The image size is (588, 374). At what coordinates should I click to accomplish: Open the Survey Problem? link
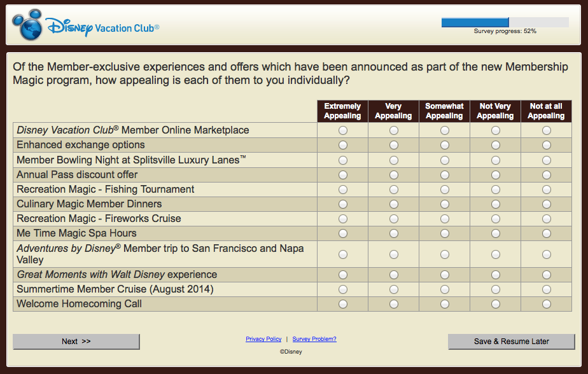click(314, 339)
